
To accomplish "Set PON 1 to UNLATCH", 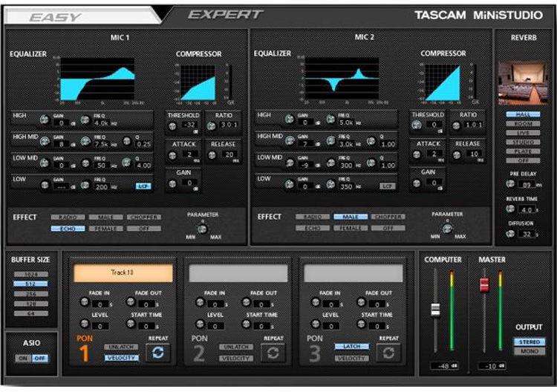I will pos(122,347).
